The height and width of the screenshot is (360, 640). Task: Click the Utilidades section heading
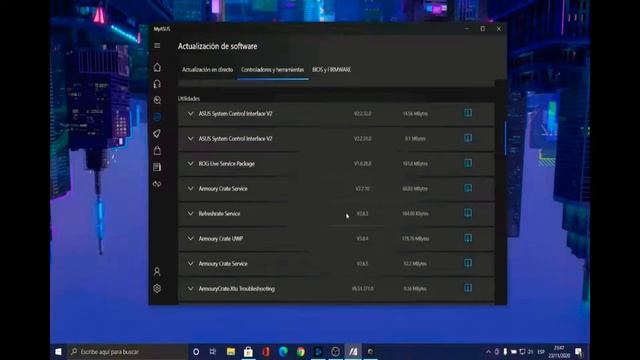tap(189, 98)
